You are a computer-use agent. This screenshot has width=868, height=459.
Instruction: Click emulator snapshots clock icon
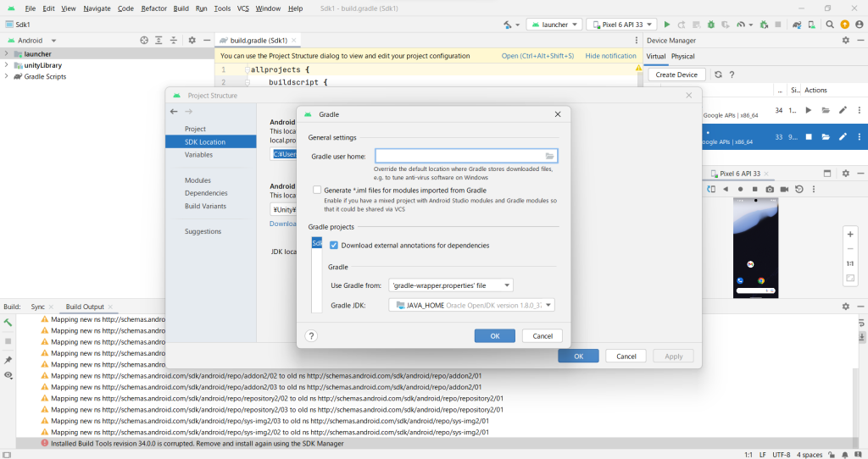coord(798,189)
